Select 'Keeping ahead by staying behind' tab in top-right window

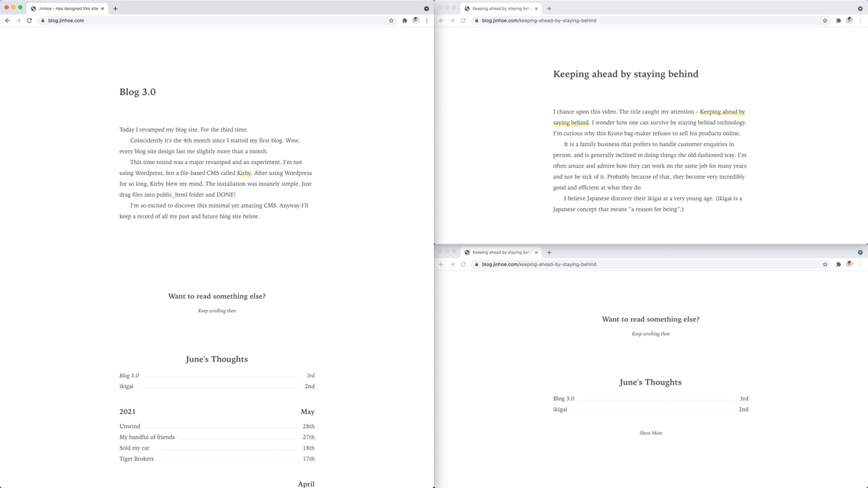coord(501,9)
